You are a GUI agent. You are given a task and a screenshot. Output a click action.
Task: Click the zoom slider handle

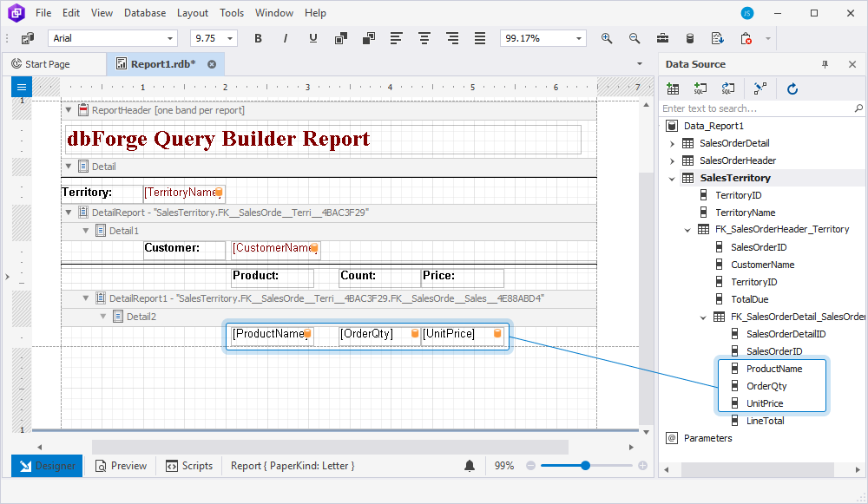pos(585,466)
